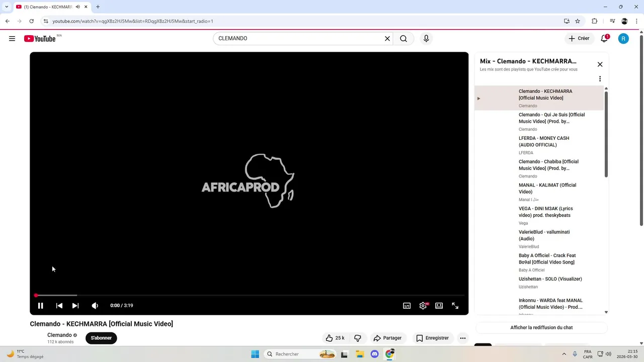Open File Explorer from taskbar
The width and height of the screenshot is (644, 362).
tap(360, 354)
